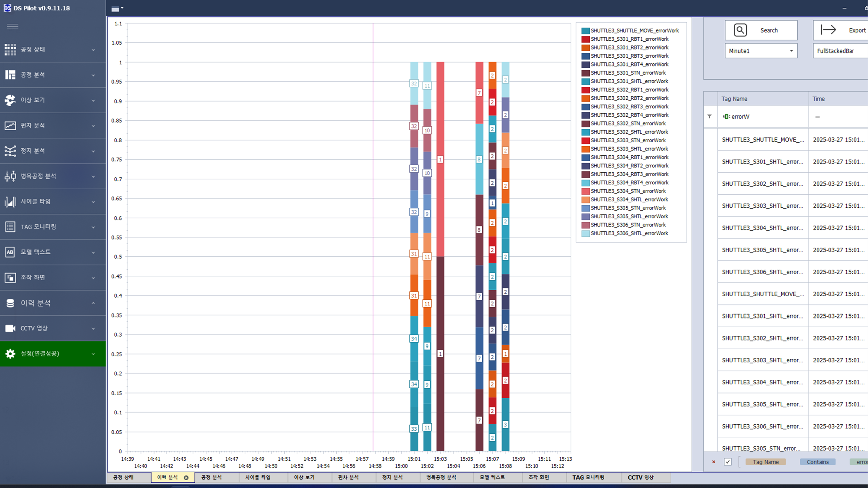This screenshot has width=868, height=488.
Task: Click the 사이클 타임 sidebar icon
Action: click(x=10, y=202)
